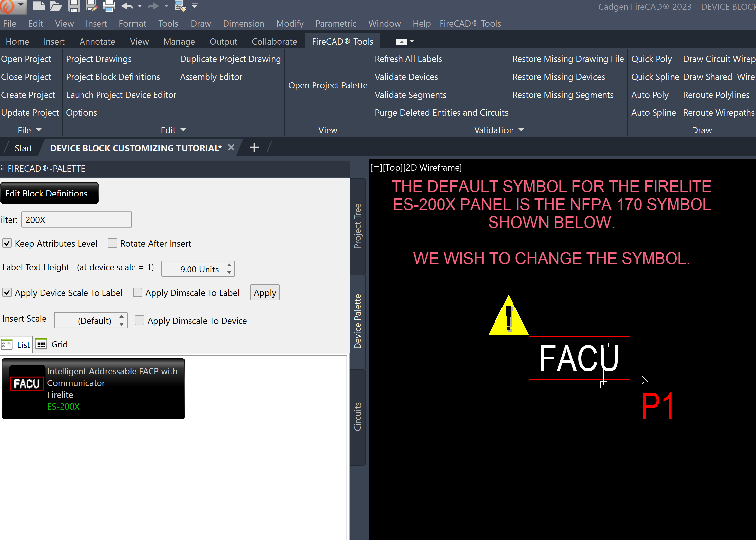Click Refresh All Labels
756x540 pixels.
click(408, 59)
